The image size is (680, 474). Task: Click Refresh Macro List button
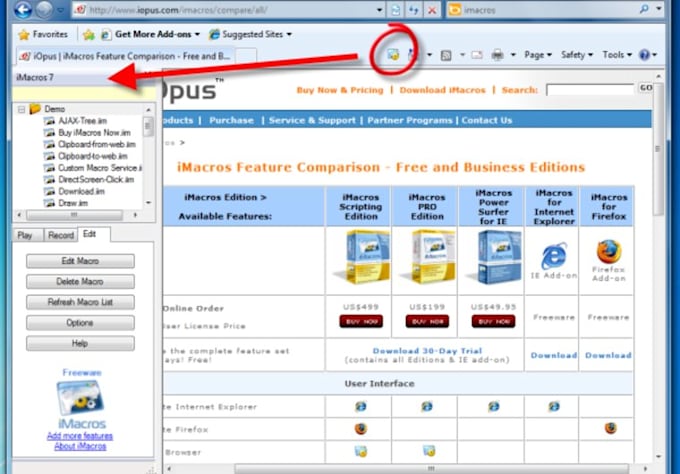(x=80, y=302)
